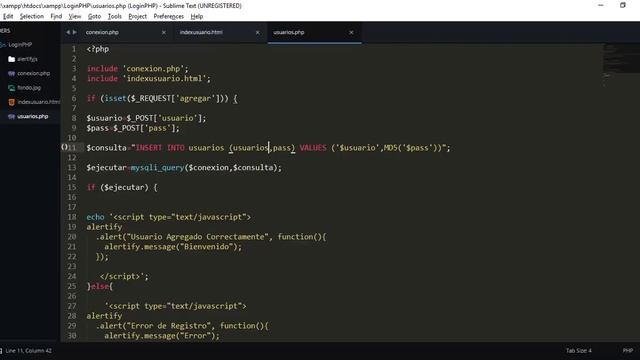Screen dimensions: 640x360
Task: Click line number 18 in the gutter
Action: point(72,217)
